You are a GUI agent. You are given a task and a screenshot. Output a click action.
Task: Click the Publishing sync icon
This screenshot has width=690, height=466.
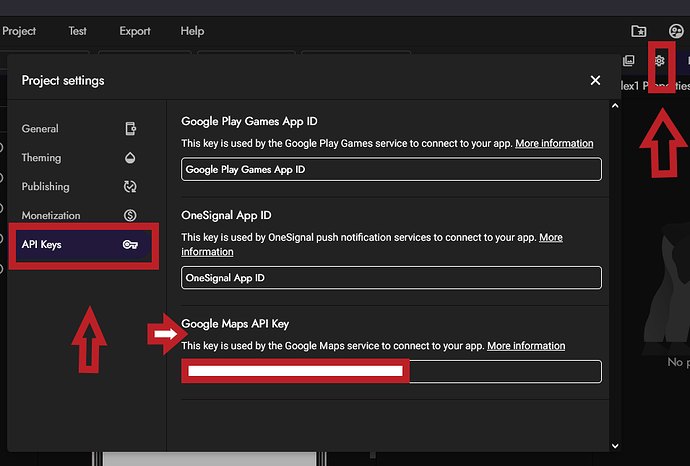(x=130, y=187)
